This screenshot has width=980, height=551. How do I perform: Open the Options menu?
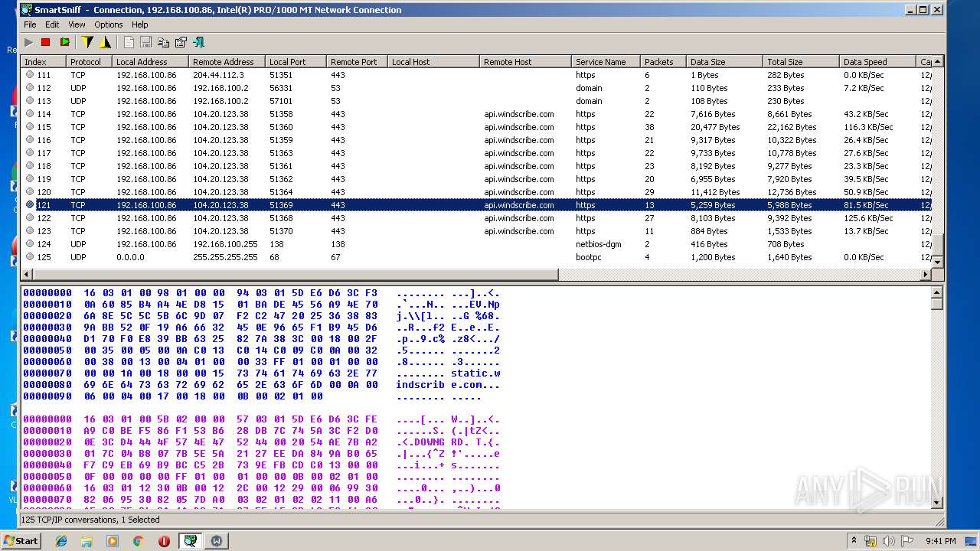(109, 24)
